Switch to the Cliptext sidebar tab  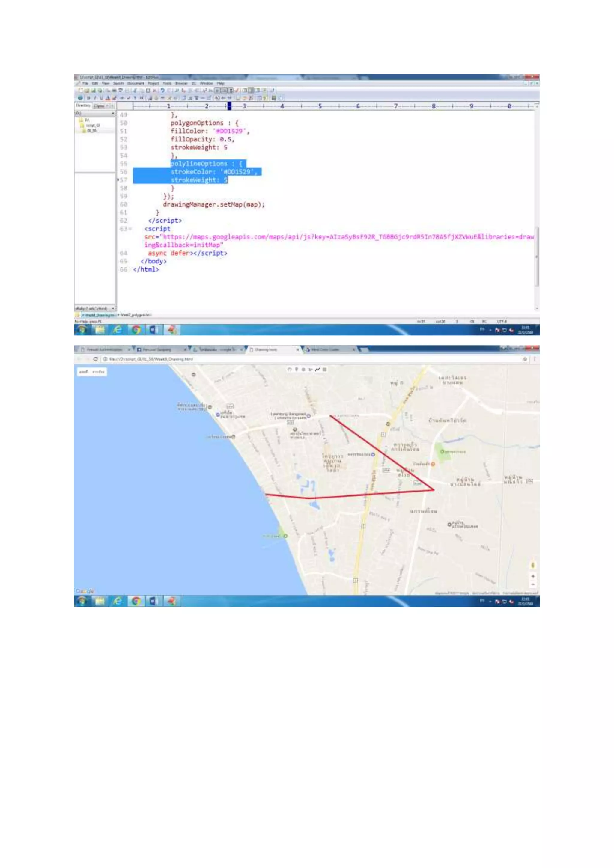point(100,106)
